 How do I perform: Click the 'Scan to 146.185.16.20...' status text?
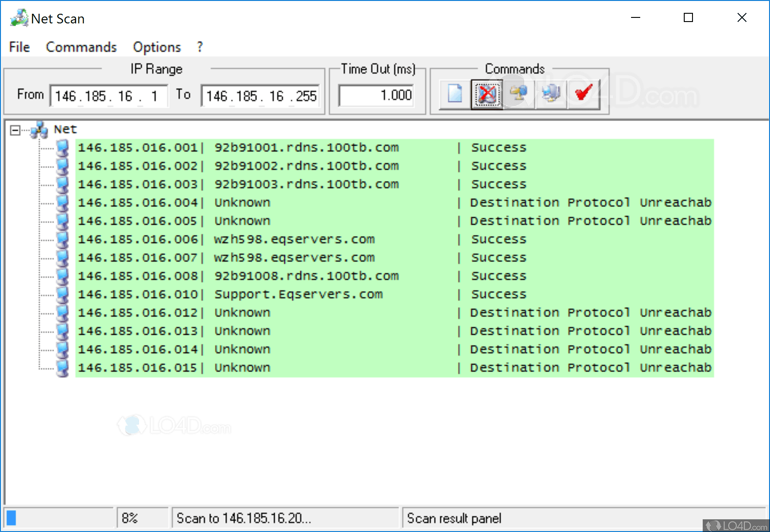point(244,518)
